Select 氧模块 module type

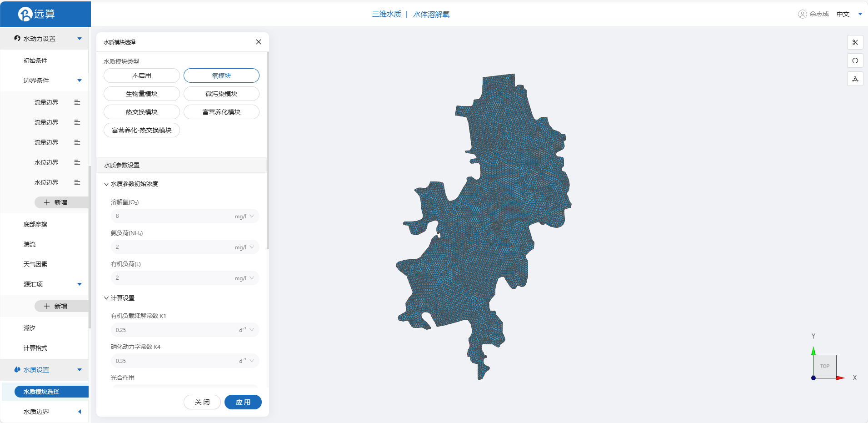(221, 76)
